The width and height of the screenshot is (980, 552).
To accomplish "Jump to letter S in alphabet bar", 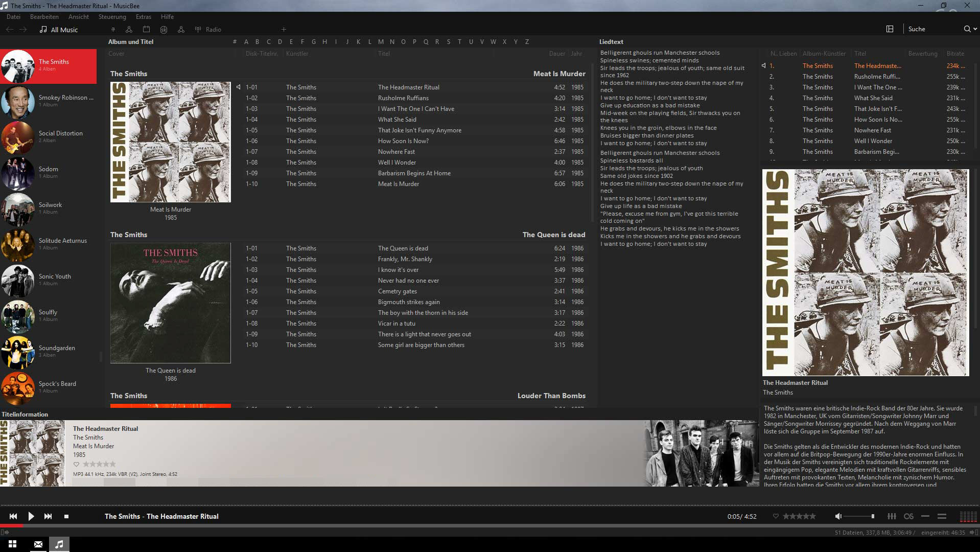I will pyautogui.click(x=448, y=42).
